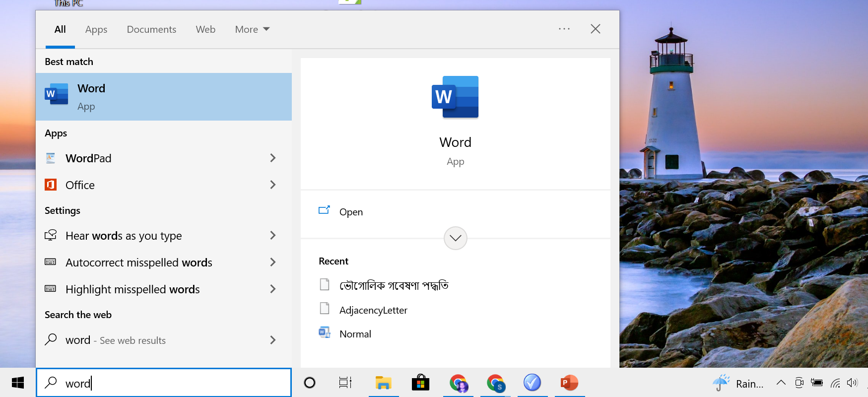Select Autocorrect misspelled words setting
868x397 pixels.
pos(139,263)
